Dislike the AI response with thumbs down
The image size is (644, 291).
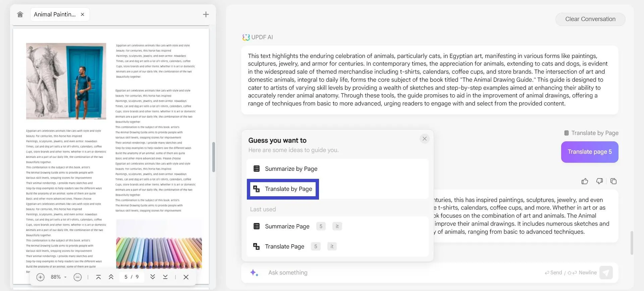(599, 181)
